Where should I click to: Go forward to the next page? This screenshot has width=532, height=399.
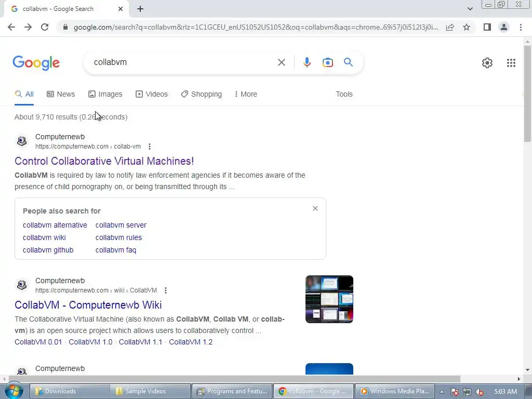[x=28, y=27]
